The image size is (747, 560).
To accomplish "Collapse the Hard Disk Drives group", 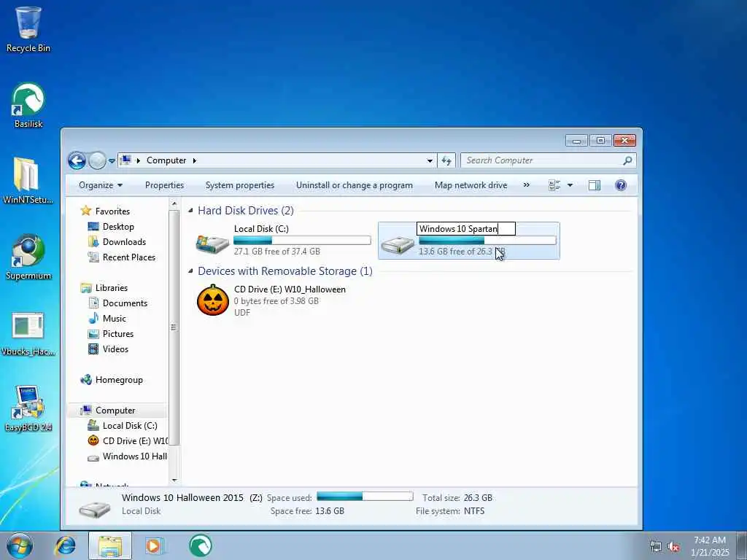I will point(190,210).
